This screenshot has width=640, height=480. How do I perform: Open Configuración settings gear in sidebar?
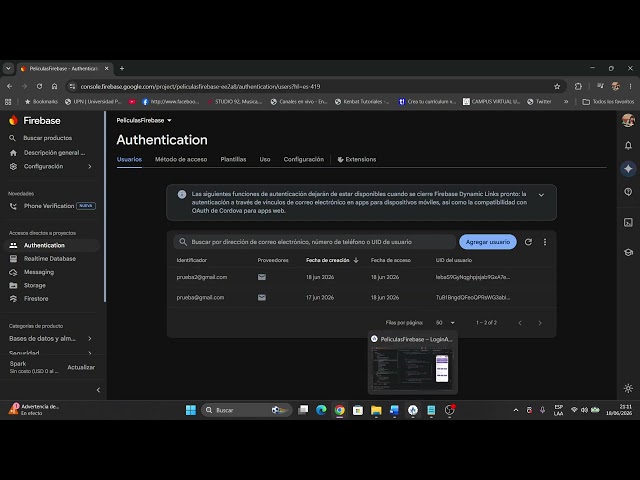[13, 167]
